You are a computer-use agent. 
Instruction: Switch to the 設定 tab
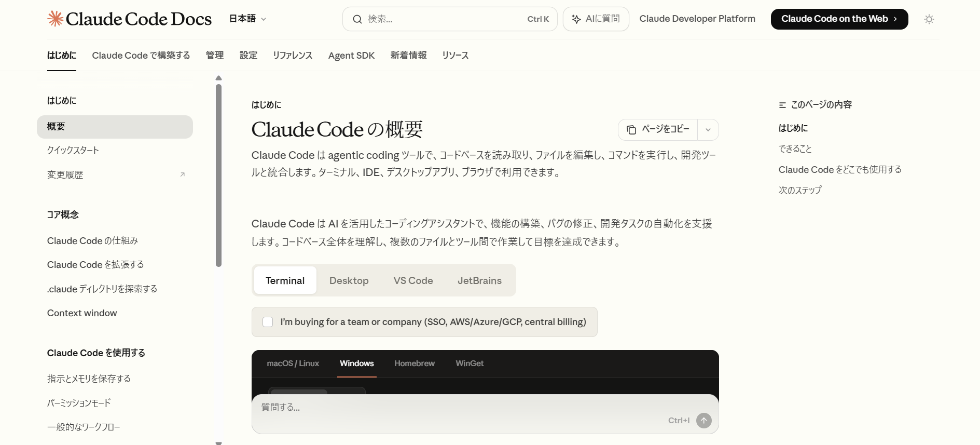(x=249, y=56)
